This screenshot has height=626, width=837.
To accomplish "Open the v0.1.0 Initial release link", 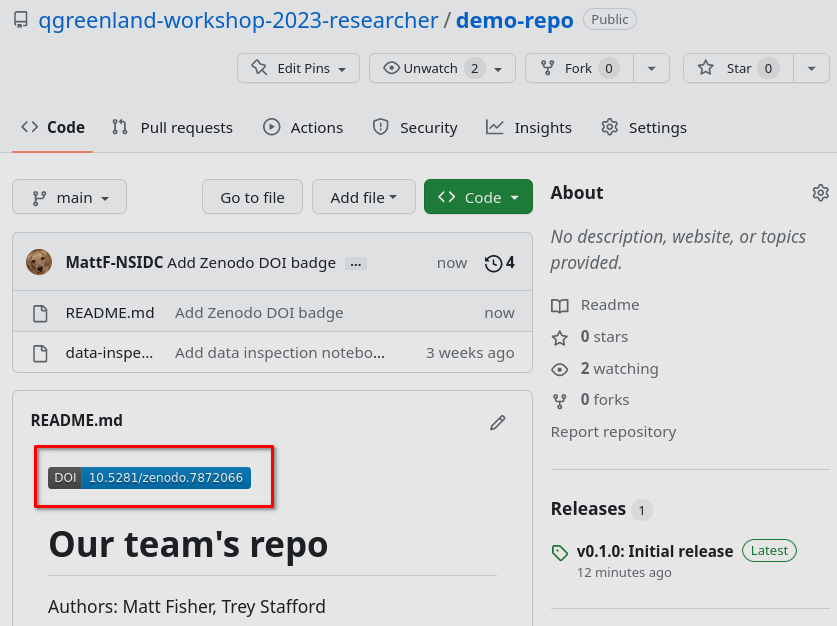I will [x=654, y=551].
